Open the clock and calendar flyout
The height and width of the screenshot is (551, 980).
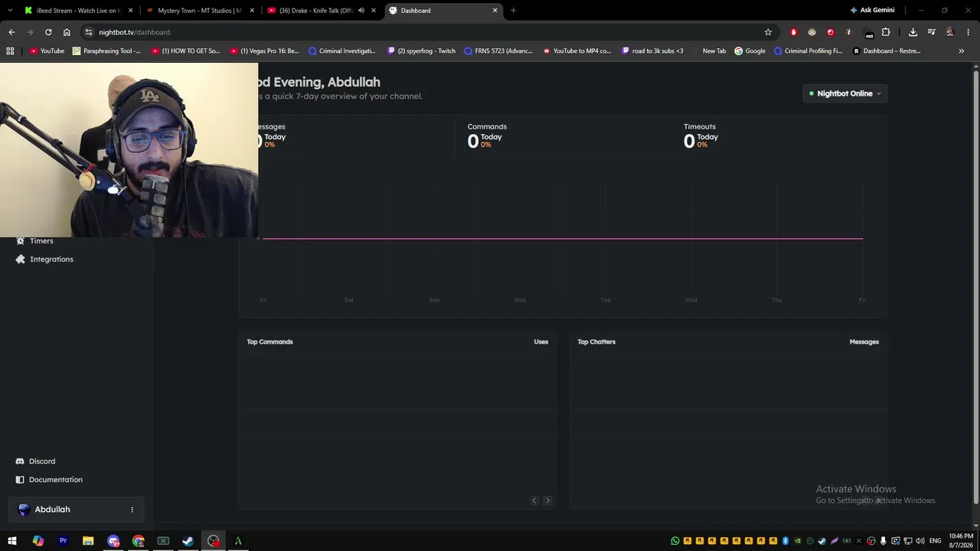[961, 541]
